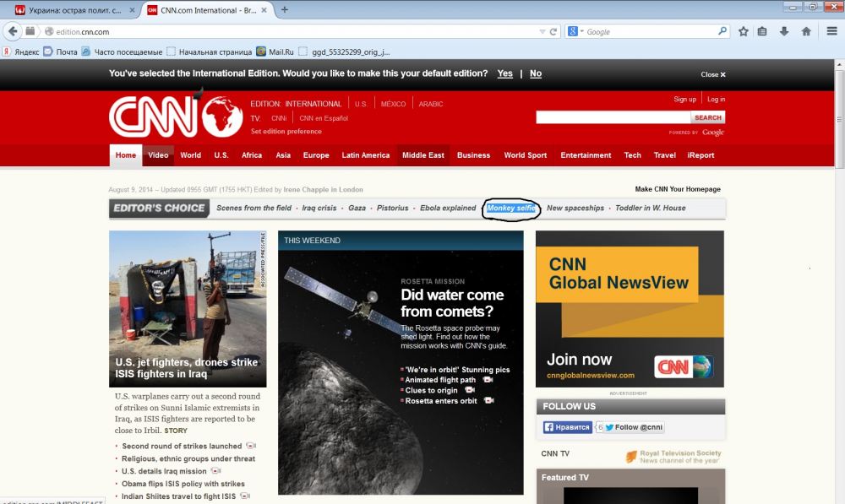This screenshot has width=845, height=504.
Task: Open Ebola explained link
Action: click(x=448, y=208)
